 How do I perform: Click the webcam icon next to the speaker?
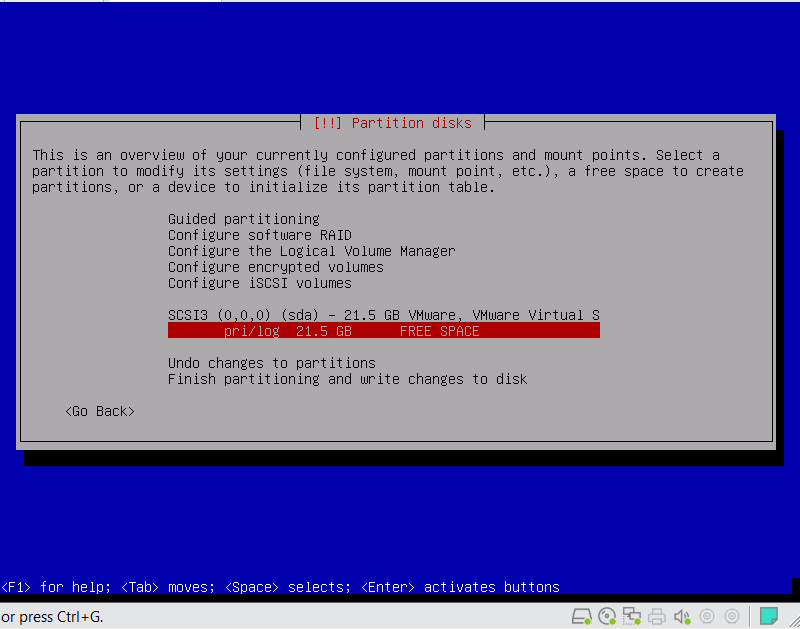(x=707, y=616)
